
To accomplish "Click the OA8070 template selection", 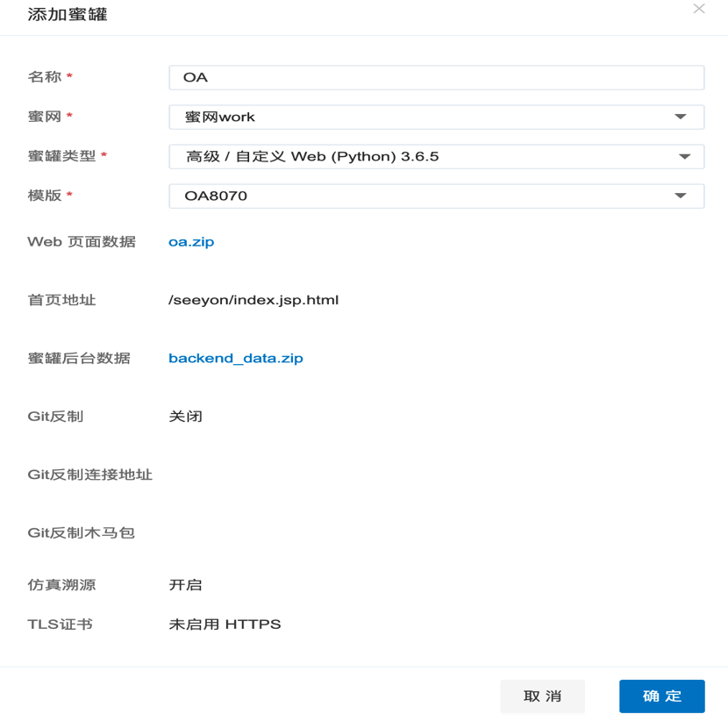I will [x=216, y=196].
